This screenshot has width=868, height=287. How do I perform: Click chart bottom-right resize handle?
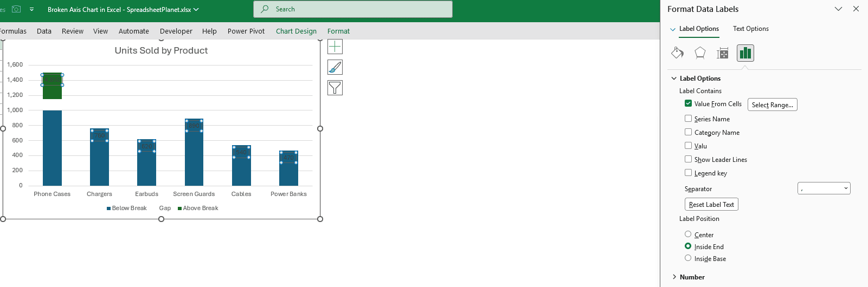(x=320, y=219)
